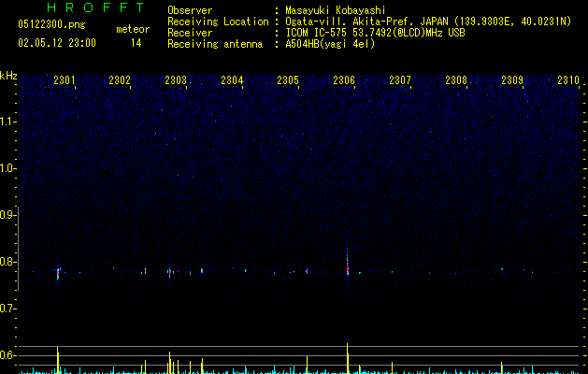Viewport: 588px width, 374px height.
Task: Click the HROFFT title text
Action: [x=96, y=7]
